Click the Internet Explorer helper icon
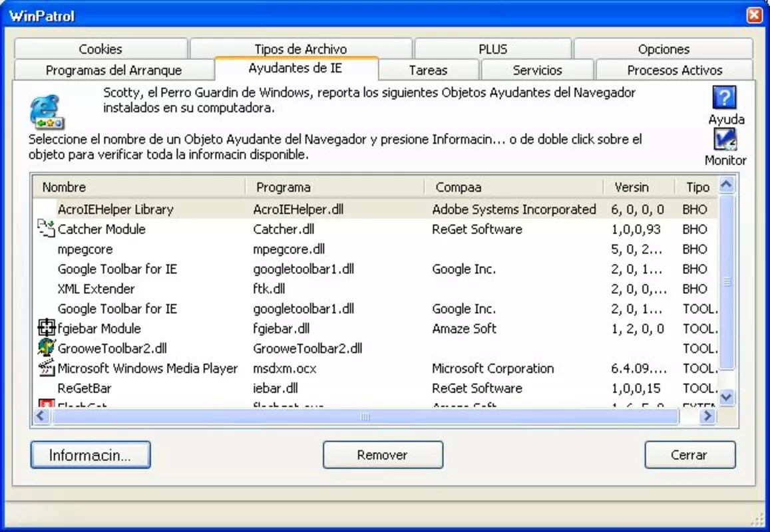 click(47, 112)
